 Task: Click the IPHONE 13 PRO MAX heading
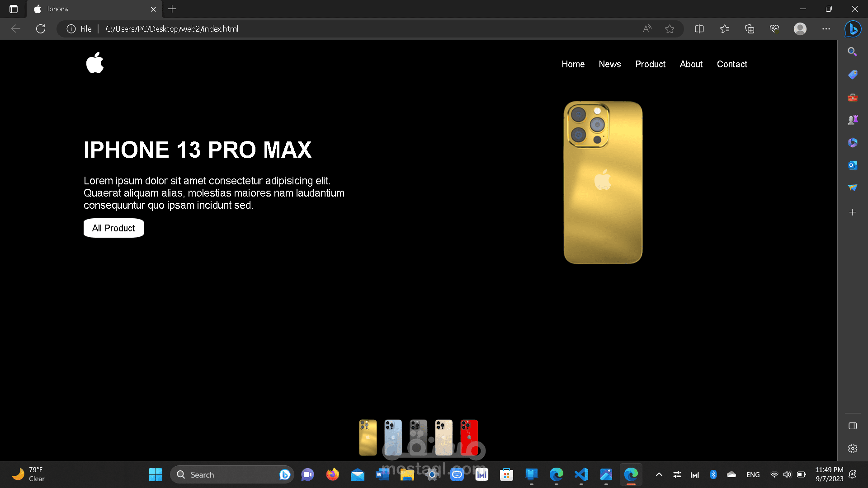pos(198,150)
